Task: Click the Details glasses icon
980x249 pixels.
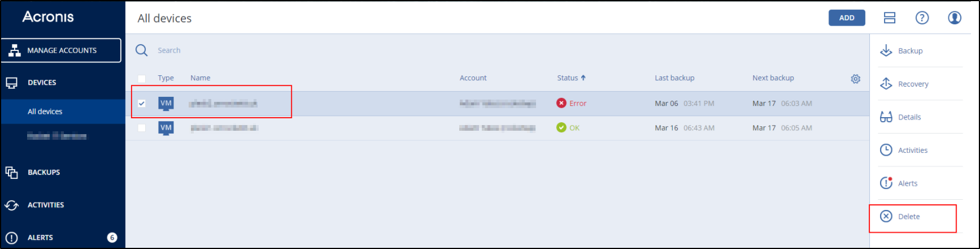Action: click(x=886, y=117)
